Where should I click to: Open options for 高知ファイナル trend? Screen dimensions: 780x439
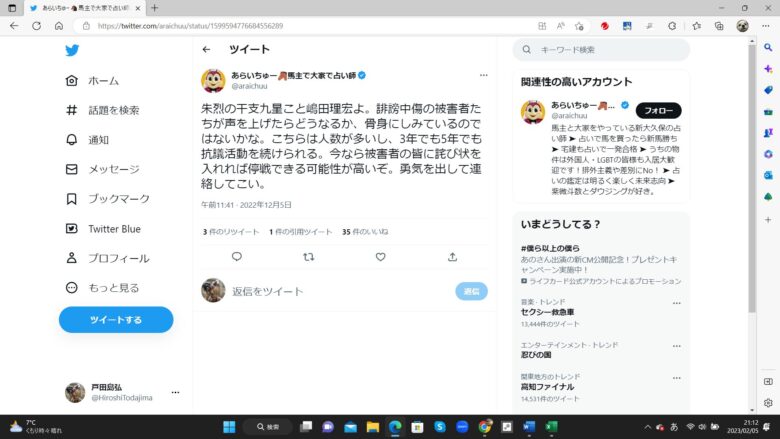677,378
